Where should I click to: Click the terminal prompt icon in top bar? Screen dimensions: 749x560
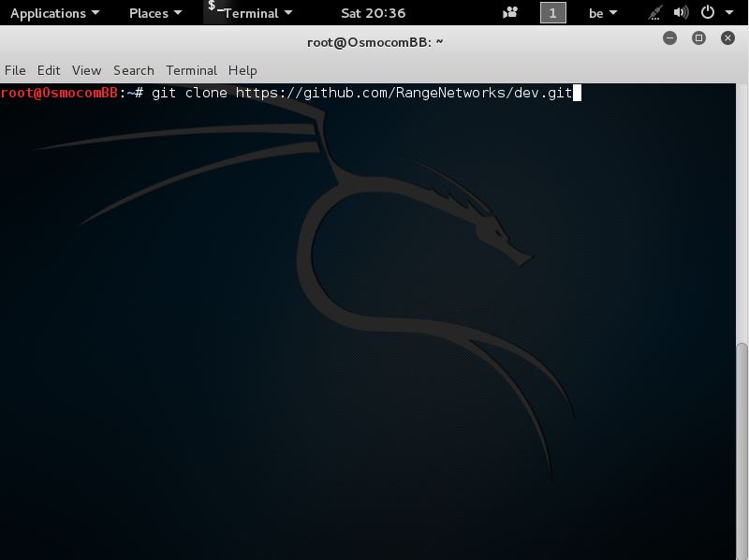click(214, 7)
